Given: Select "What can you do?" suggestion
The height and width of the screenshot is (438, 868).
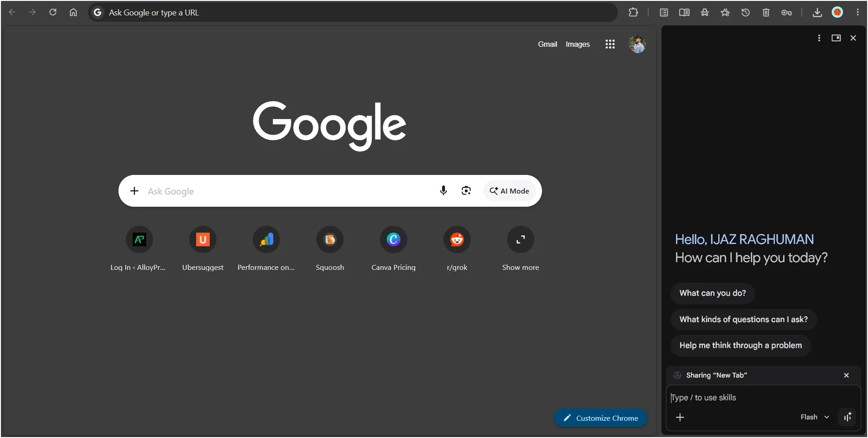Looking at the screenshot, I should pos(712,293).
